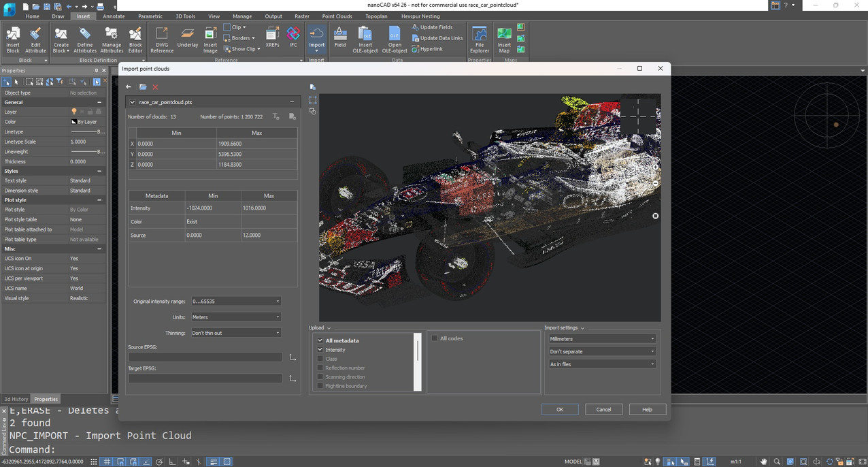Open the Don't separate dropdown
868x467 pixels.
[602, 351]
